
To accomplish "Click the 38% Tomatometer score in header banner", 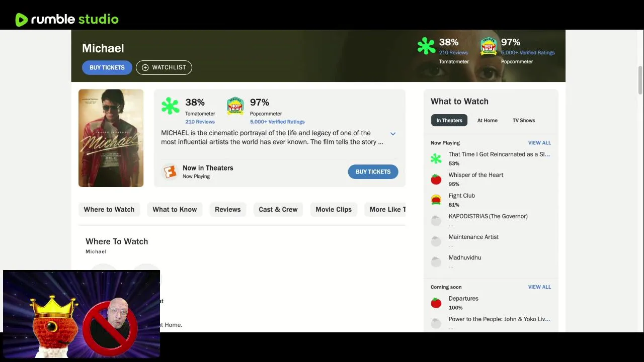I will [x=449, y=42].
